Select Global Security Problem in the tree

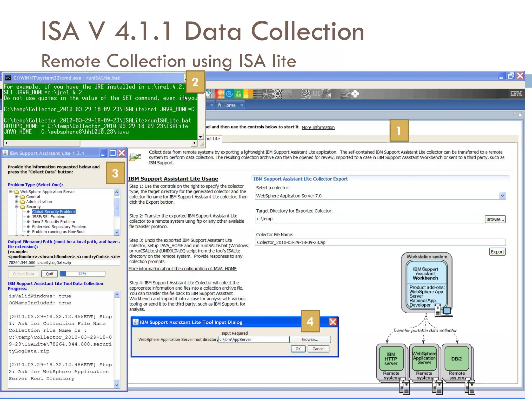coord(53,212)
